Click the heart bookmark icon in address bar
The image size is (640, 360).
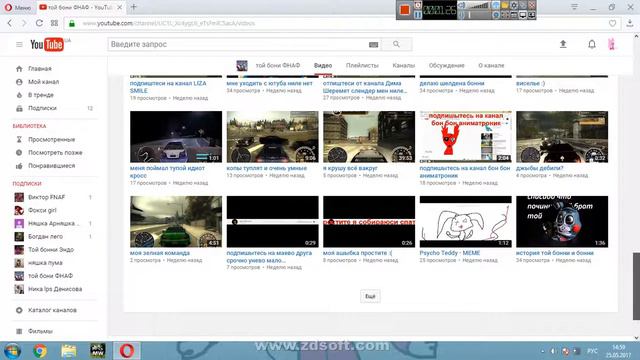[x=612, y=23]
